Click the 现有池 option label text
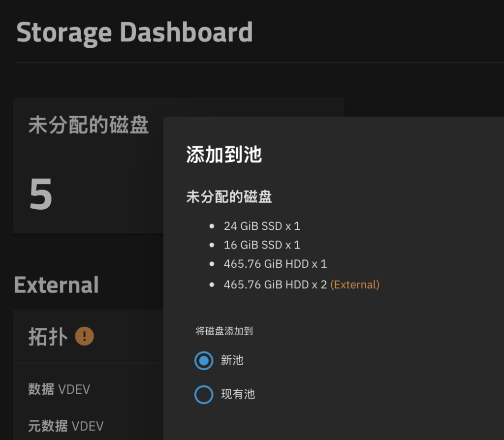504x440 pixels. 238,394
